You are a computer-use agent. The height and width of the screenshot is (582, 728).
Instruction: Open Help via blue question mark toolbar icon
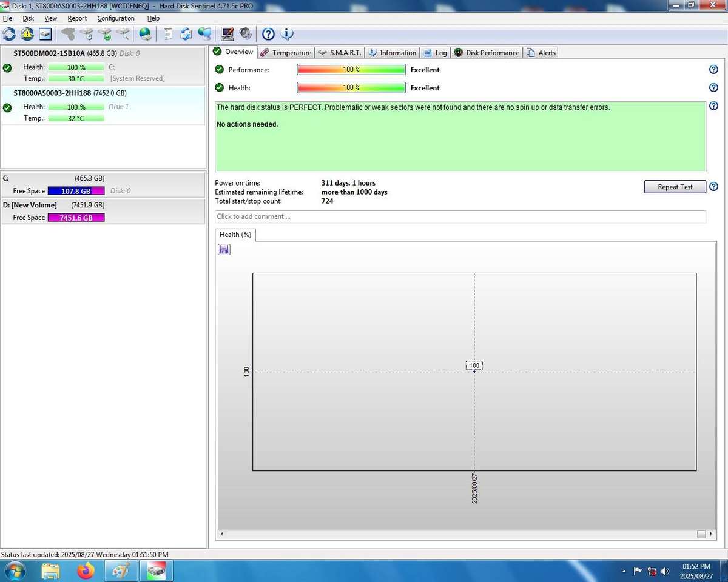click(x=268, y=34)
